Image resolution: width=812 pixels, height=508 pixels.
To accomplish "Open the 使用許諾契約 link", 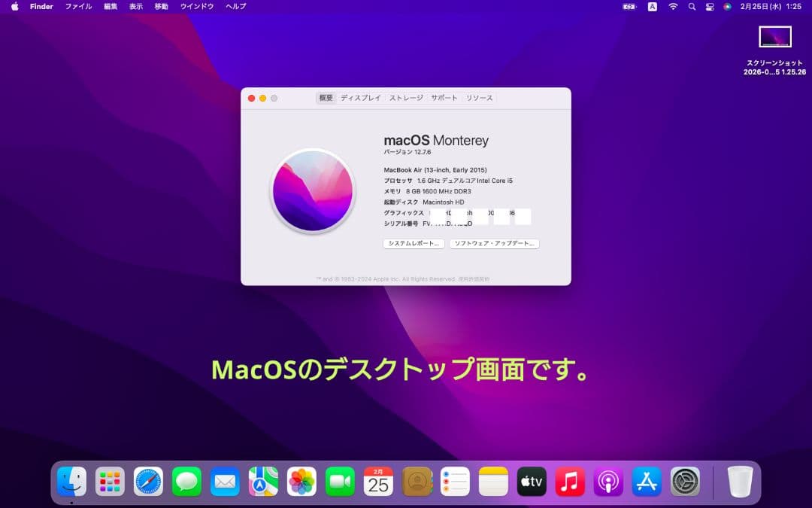I will (474, 279).
